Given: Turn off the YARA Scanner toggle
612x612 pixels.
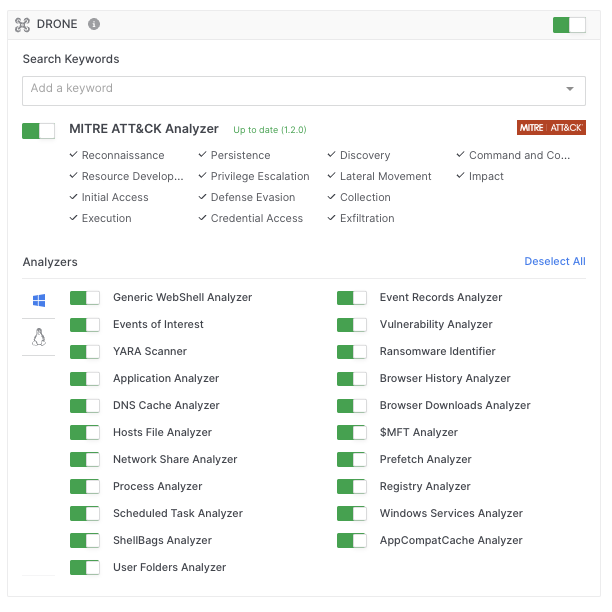Looking at the screenshot, I should coord(85,352).
